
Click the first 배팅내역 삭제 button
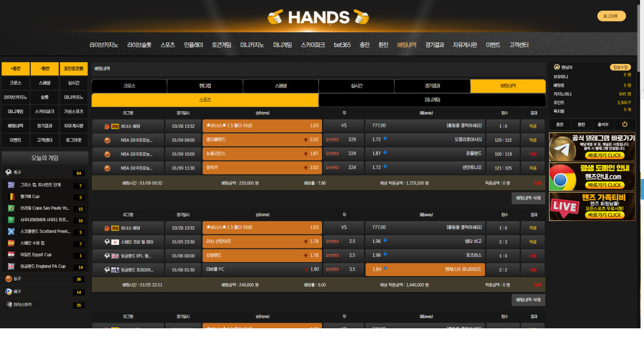point(528,198)
